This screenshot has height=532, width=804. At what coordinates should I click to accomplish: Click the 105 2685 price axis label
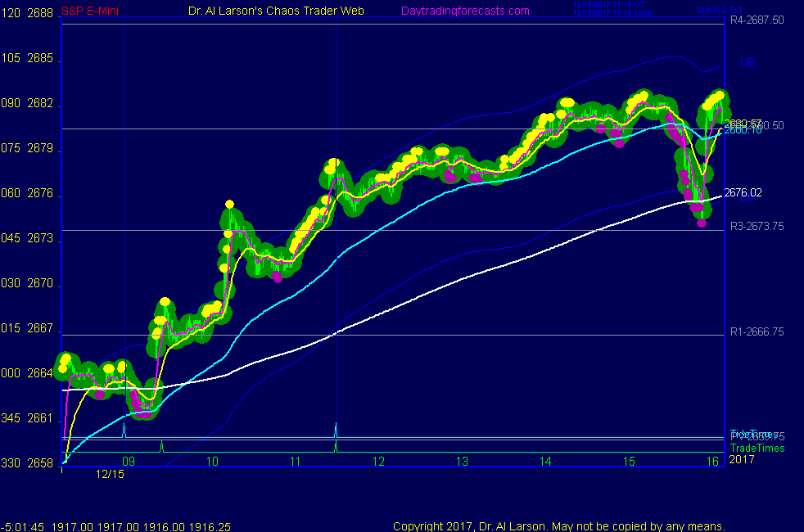click(x=27, y=58)
